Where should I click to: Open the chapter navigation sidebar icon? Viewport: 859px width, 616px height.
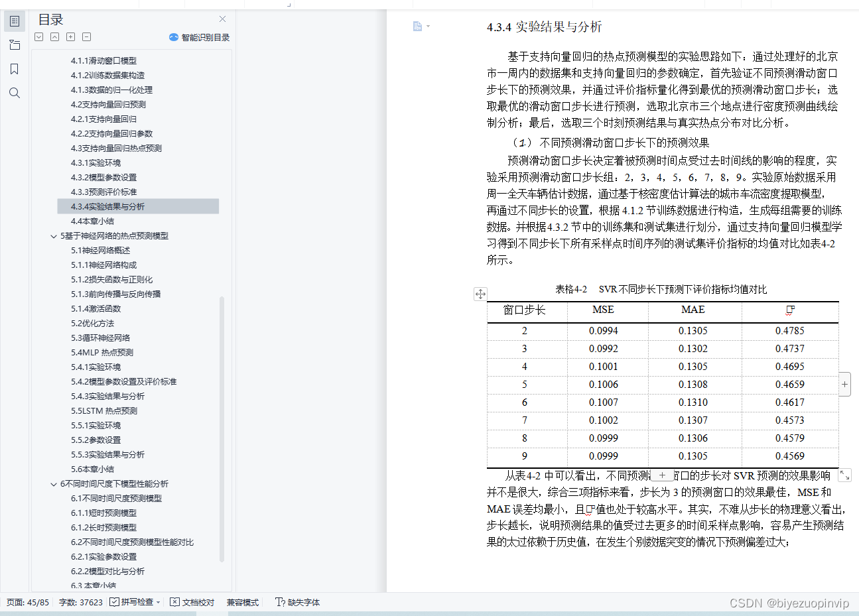click(x=15, y=45)
